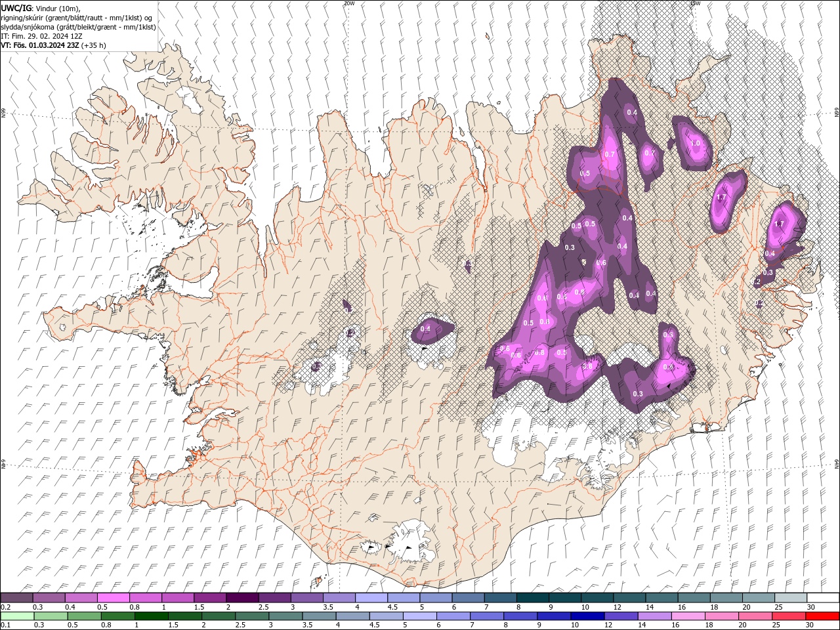The image size is (840, 630).
Task: Pick the 16–18 swatch on the lower rain scale
Action: click(x=690, y=616)
